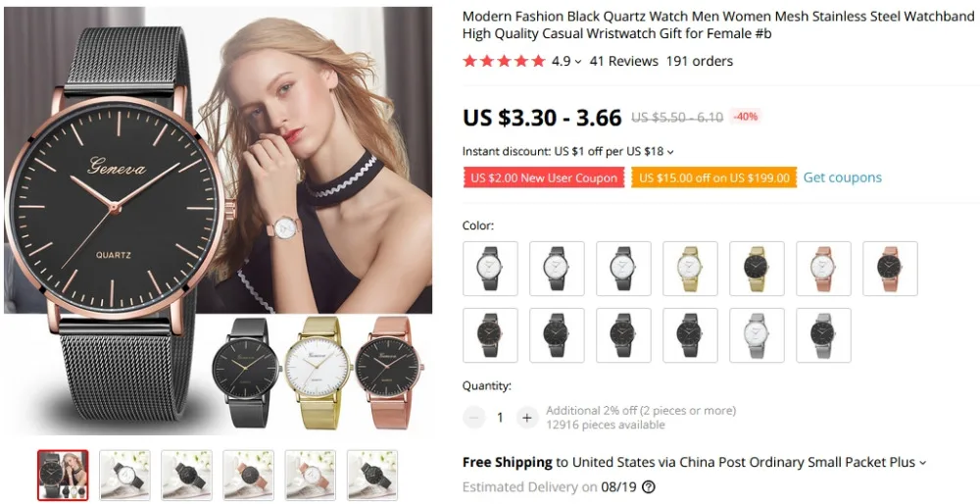Choose the silver band black dial option
Screen dimensions: 980x504
pos(823,335)
